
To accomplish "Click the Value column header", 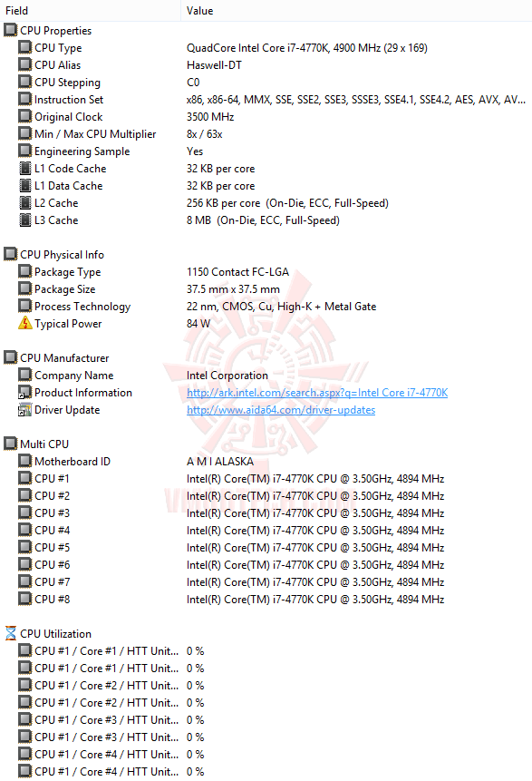I will [356, 11].
